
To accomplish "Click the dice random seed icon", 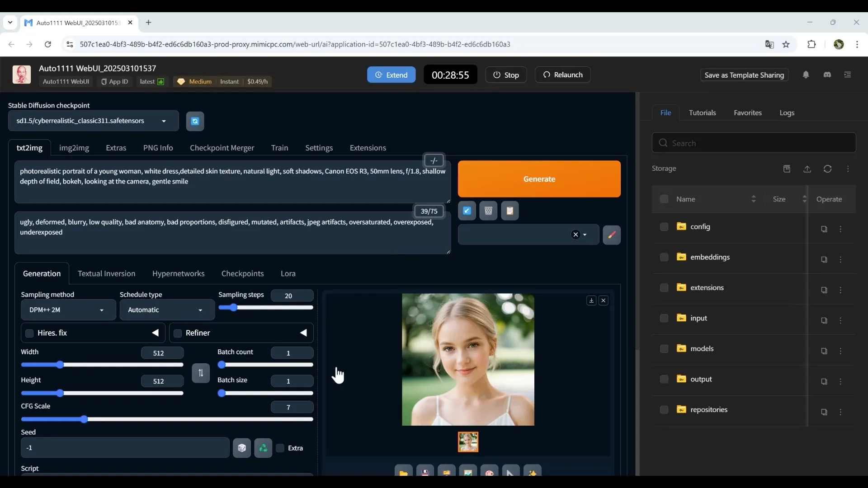I will tap(242, 448).
